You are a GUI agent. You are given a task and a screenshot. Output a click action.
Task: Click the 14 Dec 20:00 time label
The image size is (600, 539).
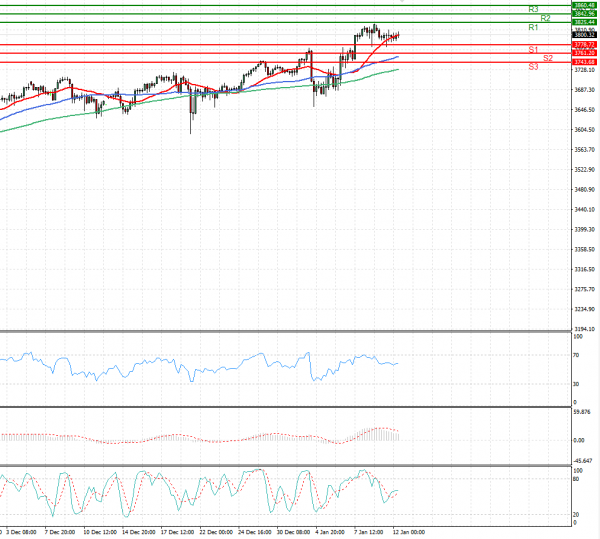click(139, 532)
